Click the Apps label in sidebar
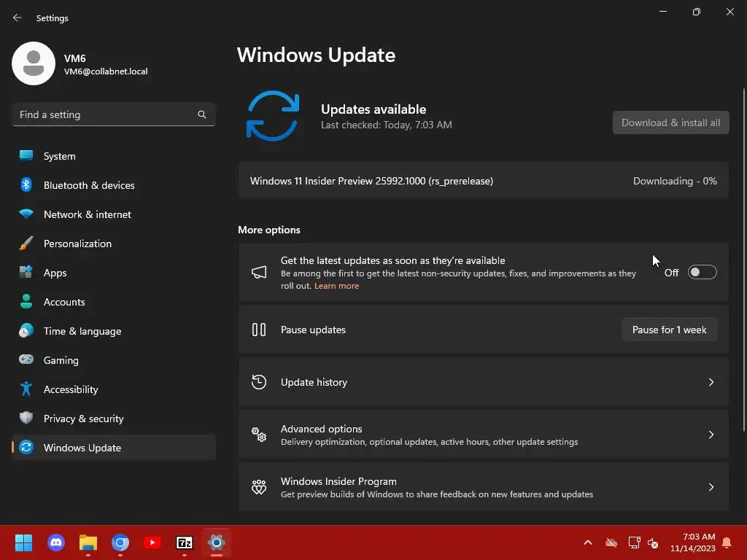747x560 pixels. [55, 273]
